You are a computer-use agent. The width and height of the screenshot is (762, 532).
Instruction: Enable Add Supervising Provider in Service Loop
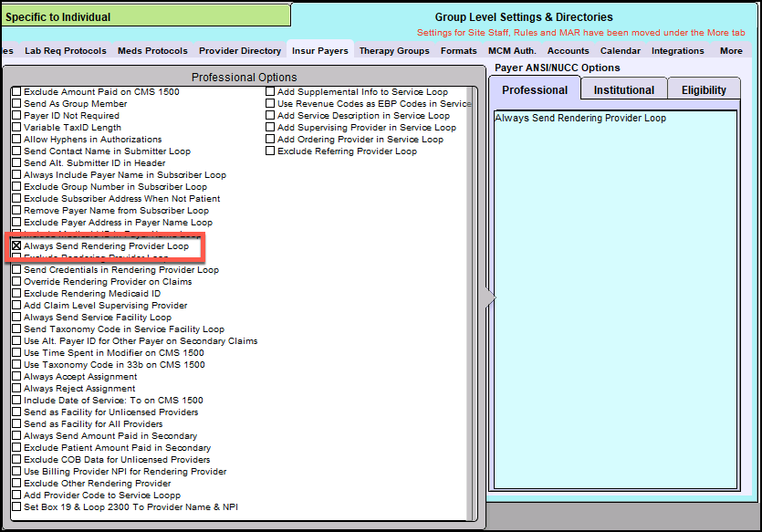point(270,127)
